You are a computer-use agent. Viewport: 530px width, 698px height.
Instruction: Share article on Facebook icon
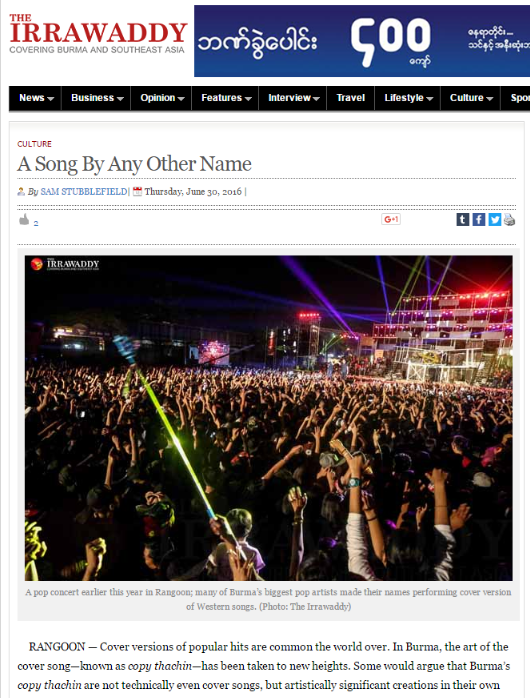[479, 219]
